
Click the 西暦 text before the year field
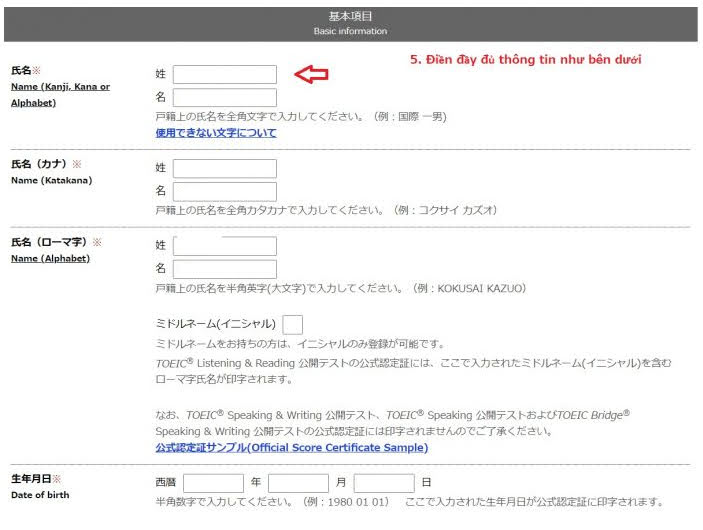(x=165, y=482)
